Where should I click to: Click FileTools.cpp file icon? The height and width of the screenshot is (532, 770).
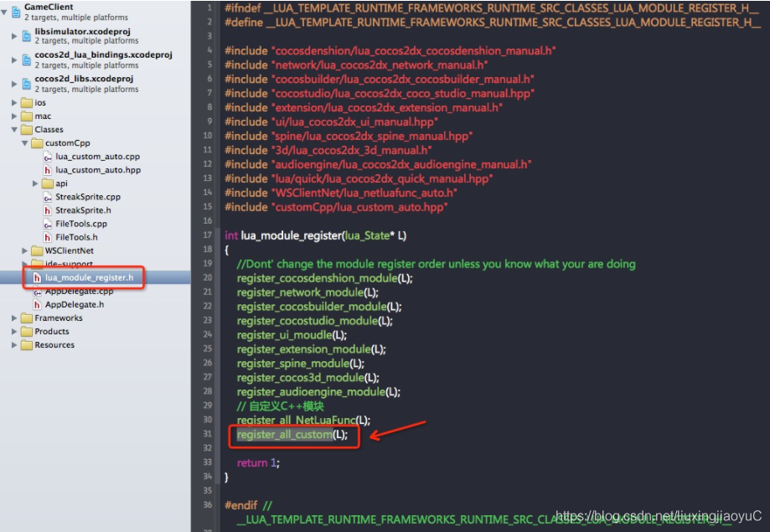point(47,224)
